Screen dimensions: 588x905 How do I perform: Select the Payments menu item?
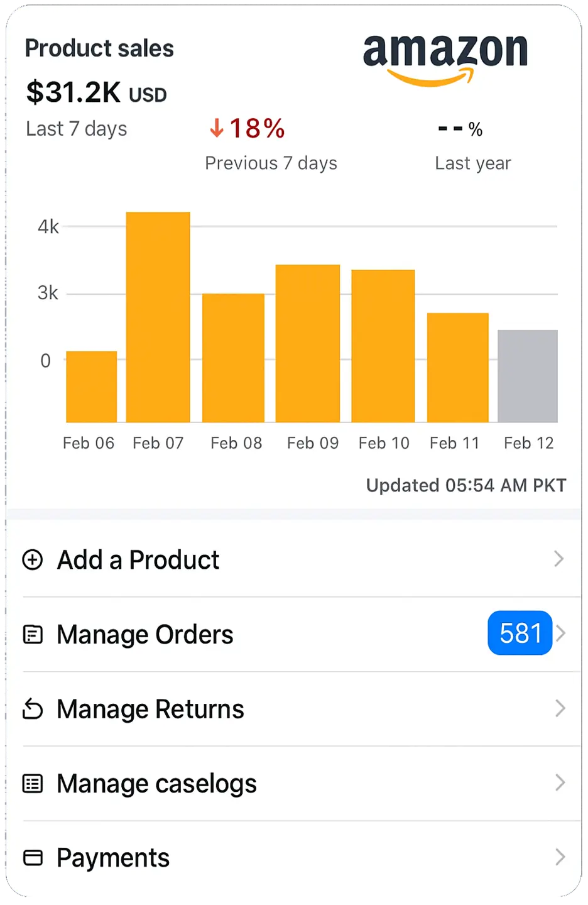coord(113,858)
